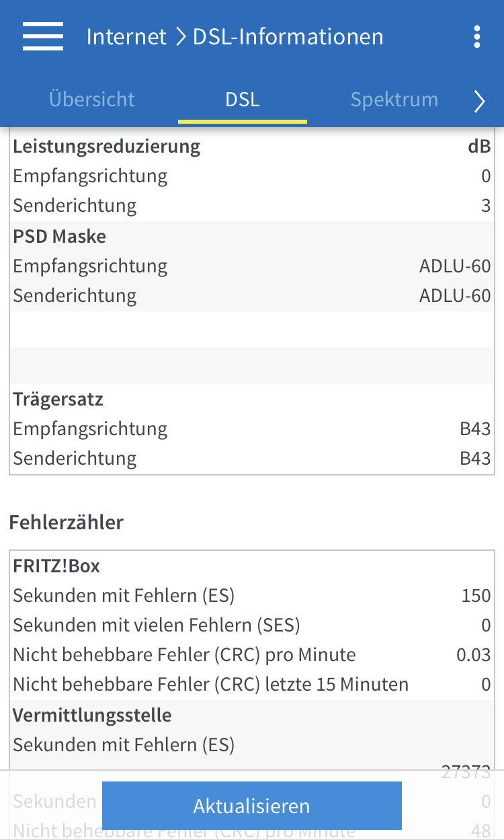504x840 pixels.
Task: Click the Internet breadcrumb in header
Action: [x=126, y=36]
